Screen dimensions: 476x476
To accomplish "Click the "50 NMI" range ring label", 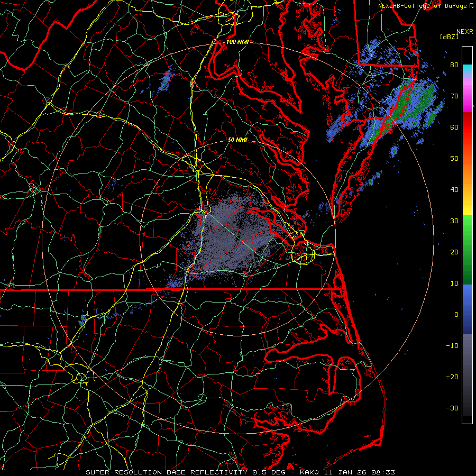I will [237, 140].
